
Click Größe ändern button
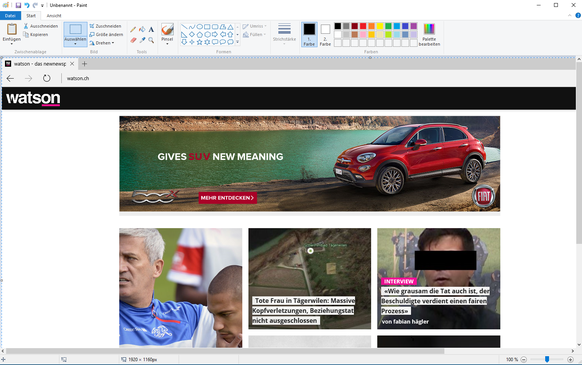pos(106,35)
